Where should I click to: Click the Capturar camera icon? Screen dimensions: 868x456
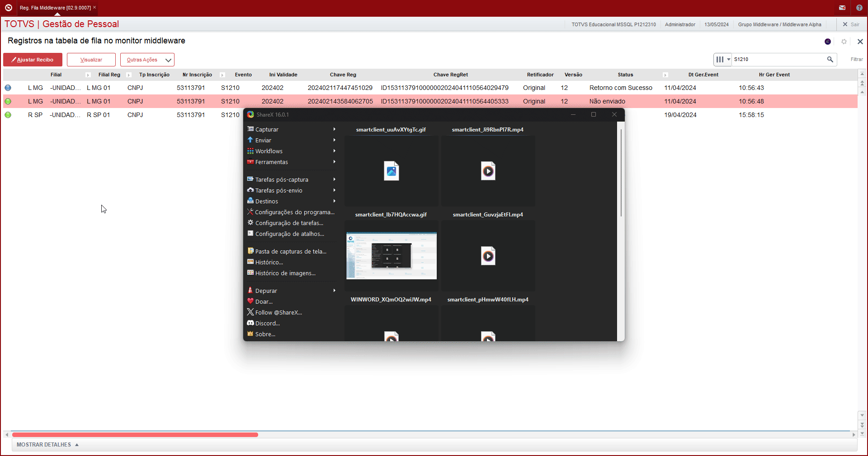[x=250, y=129]
